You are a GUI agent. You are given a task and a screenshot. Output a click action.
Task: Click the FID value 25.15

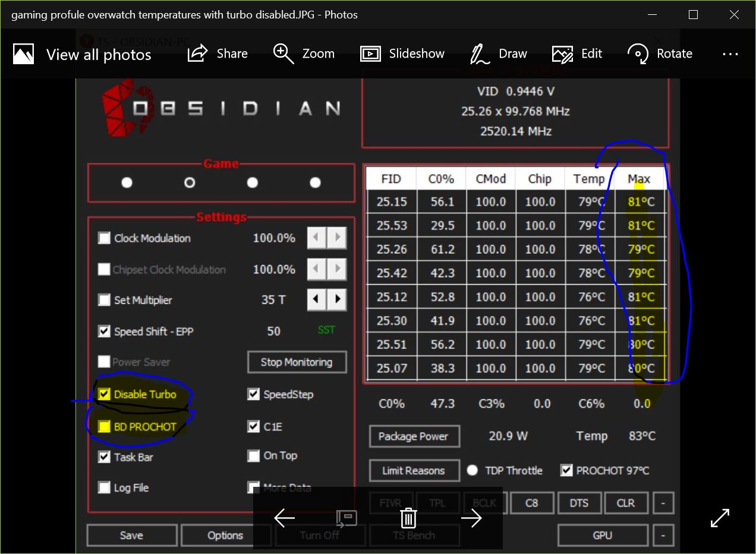coord(391,202)
